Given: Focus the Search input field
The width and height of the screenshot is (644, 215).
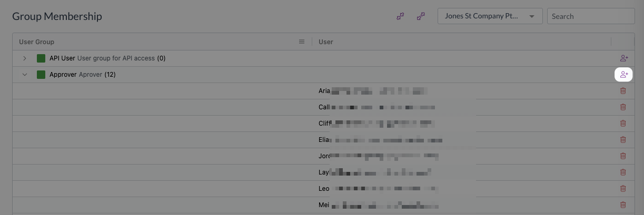Looking at the screenshot, I should [x=591, y=16].
